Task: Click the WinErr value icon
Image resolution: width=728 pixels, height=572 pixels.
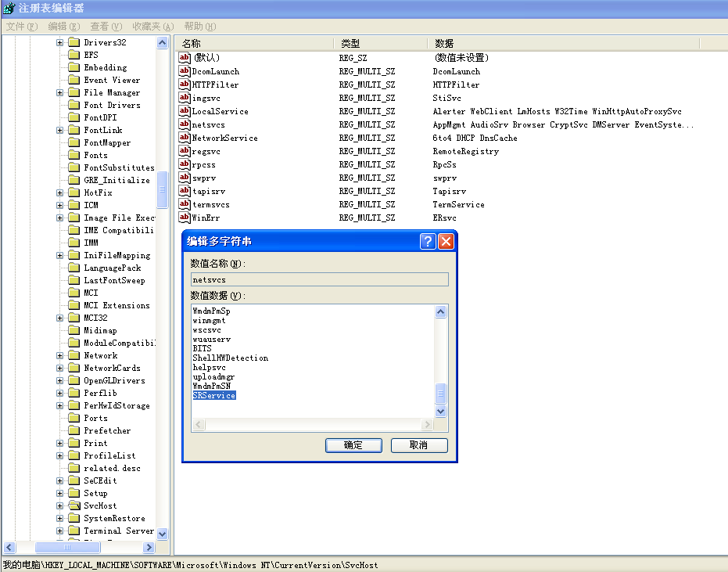Action: point(185,218)
